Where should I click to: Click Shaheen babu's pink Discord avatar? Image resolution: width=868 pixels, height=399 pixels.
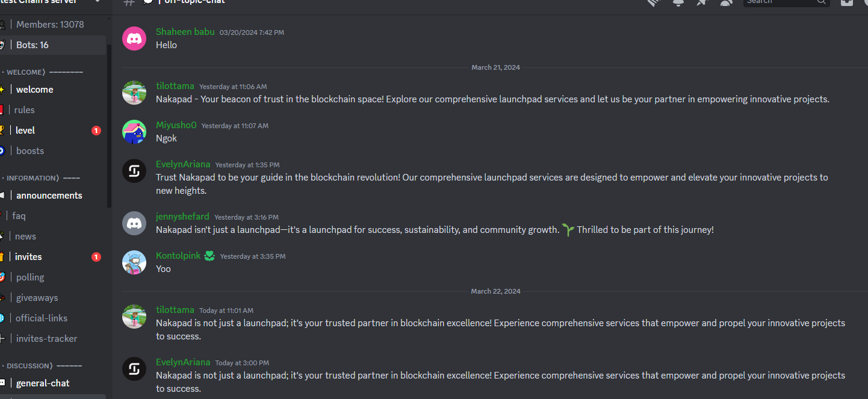134,39
